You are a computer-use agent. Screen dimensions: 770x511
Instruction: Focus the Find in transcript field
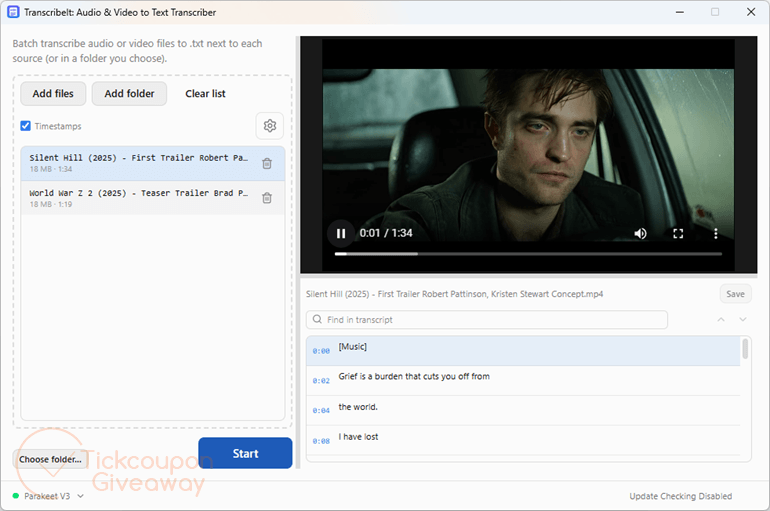coord(487,320)
